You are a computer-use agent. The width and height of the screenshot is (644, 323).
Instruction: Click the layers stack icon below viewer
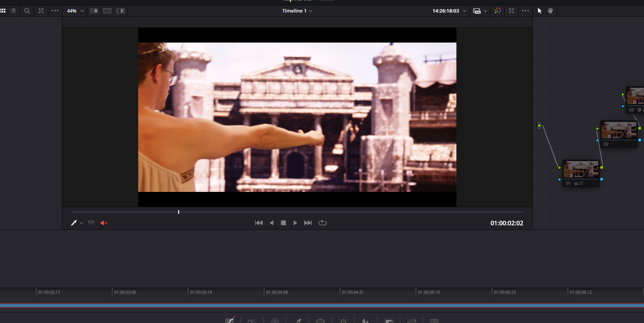click(91, 223)
